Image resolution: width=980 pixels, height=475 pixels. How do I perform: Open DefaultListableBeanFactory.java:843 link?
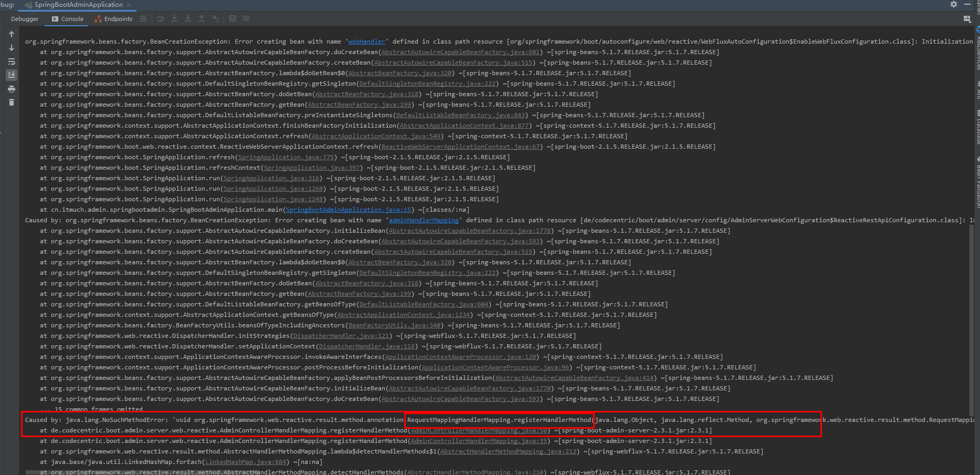[x=460, y=115]
